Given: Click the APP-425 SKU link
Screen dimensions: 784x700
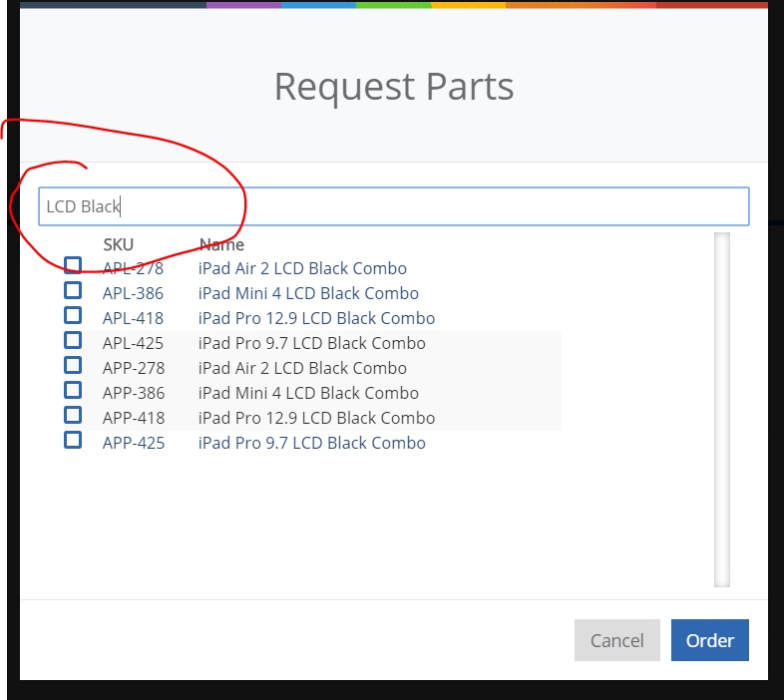Looking at the screenshot, I should [x=133, y=443].
